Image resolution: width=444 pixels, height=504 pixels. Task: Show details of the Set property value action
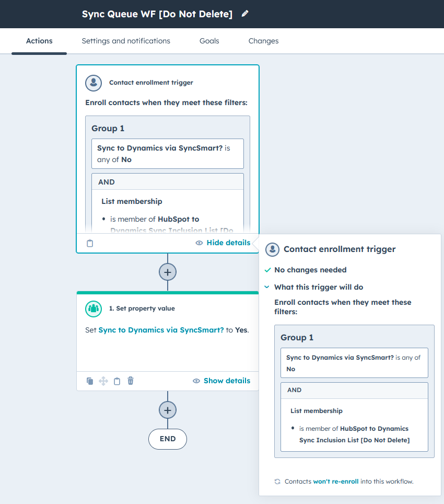221,381
